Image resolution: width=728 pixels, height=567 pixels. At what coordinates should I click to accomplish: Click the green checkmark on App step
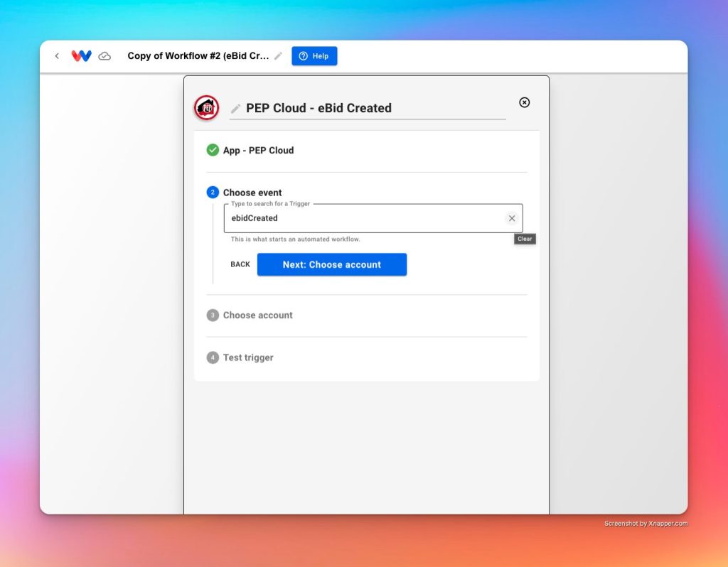[213, 150]
